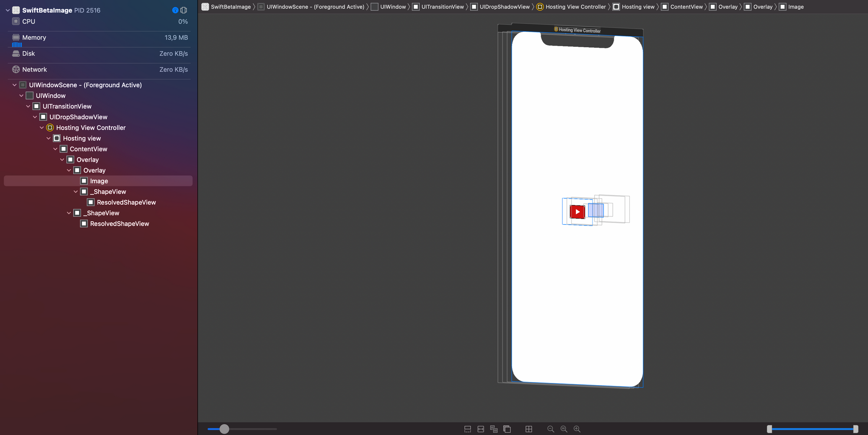Click the view spacing slider knob at bottom left
The image size is (868, 435).
pos(224,429)
